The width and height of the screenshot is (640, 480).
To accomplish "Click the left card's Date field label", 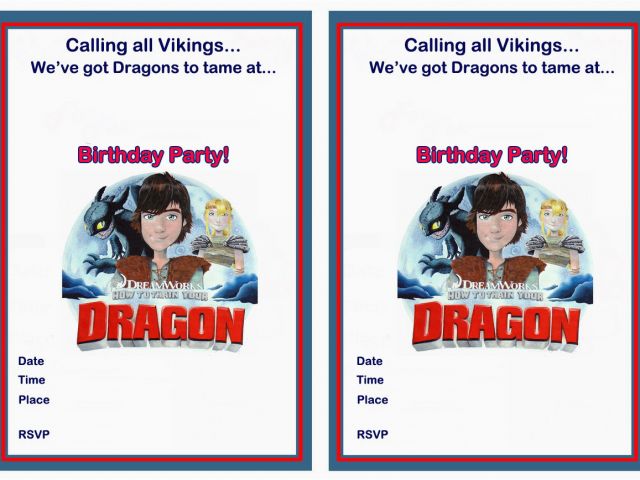I will [x=31, y=361].
